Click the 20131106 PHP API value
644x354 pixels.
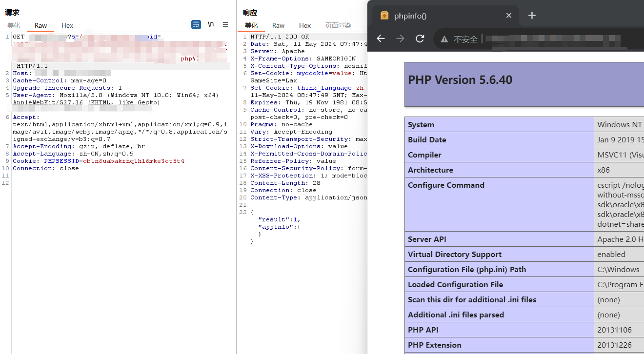pyautogui.click(x=615, y=330)
